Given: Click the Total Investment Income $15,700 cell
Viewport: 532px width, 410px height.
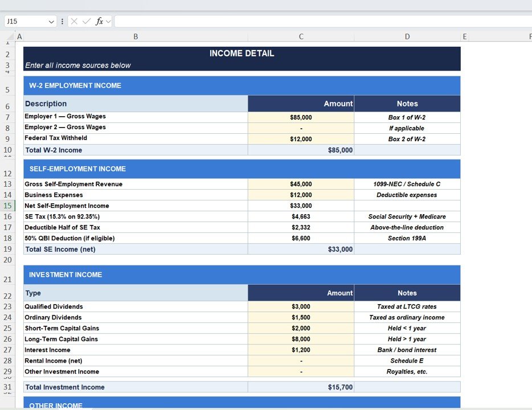Looking at the screenshot, I should (301, 387).
